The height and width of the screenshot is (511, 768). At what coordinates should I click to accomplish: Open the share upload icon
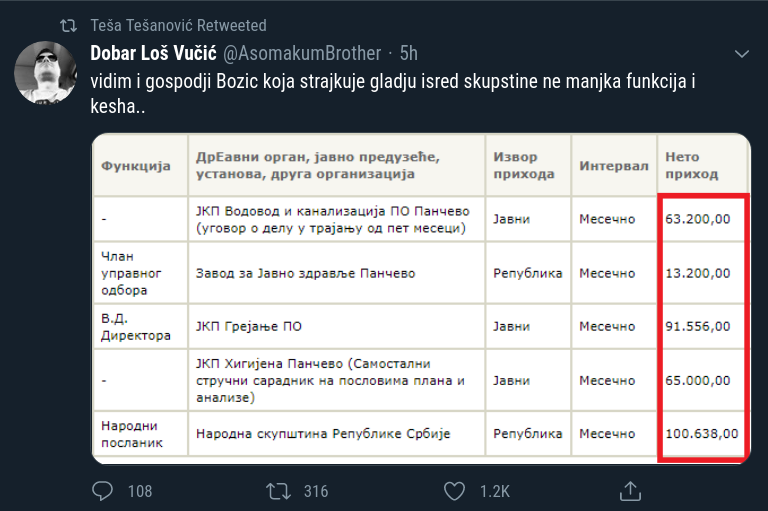pos(630,491)
